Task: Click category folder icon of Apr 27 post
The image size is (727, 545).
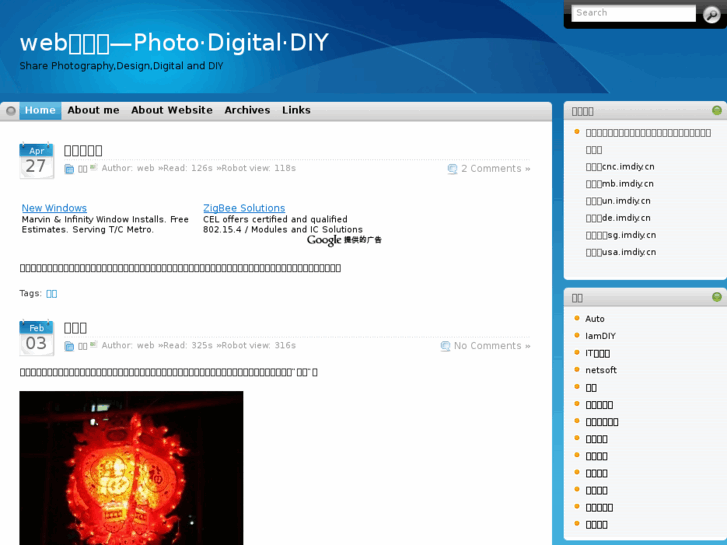Action: pos(69,169)
